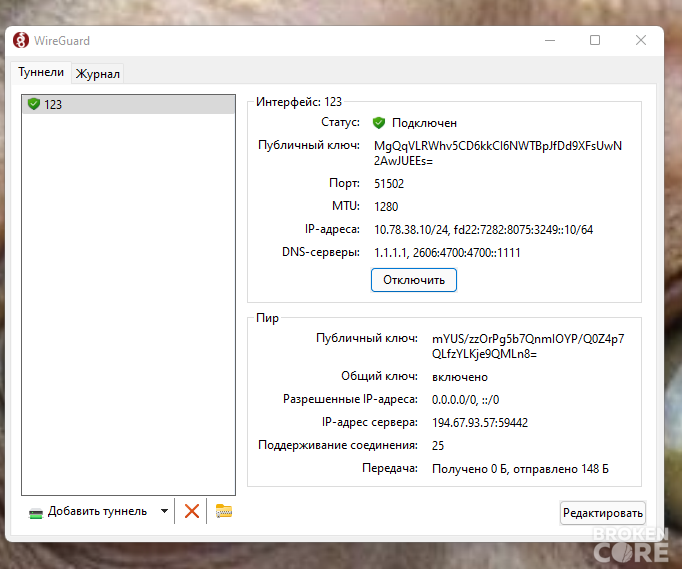The height and width of the screenshot is (569, 682).
Task: Click the green shield icon beside Подключен
Action: pos(379,123)
